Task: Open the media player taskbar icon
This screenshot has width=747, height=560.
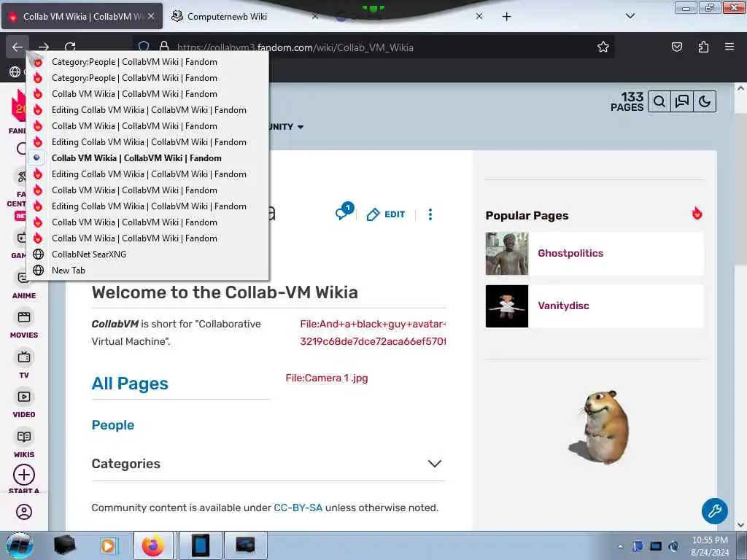Action: 108,545
